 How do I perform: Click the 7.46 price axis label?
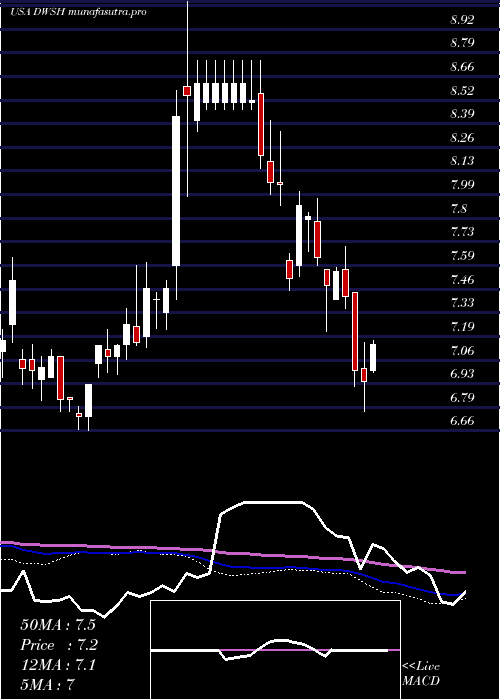pos(462,280)
